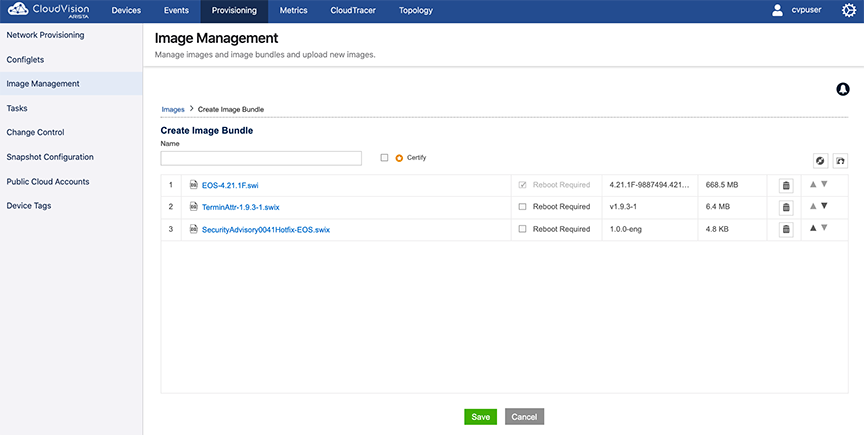Image resolution: width=864 pixels, height=435 pixels.
Task: Select the Provisioning tab
Action: (x=234, y=10)
